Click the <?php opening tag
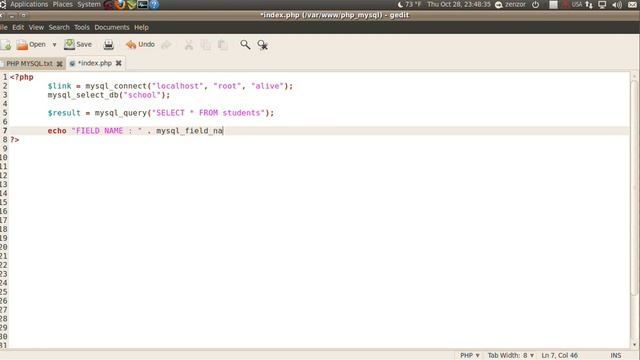640x360 pixels. [x=22, y=77]
